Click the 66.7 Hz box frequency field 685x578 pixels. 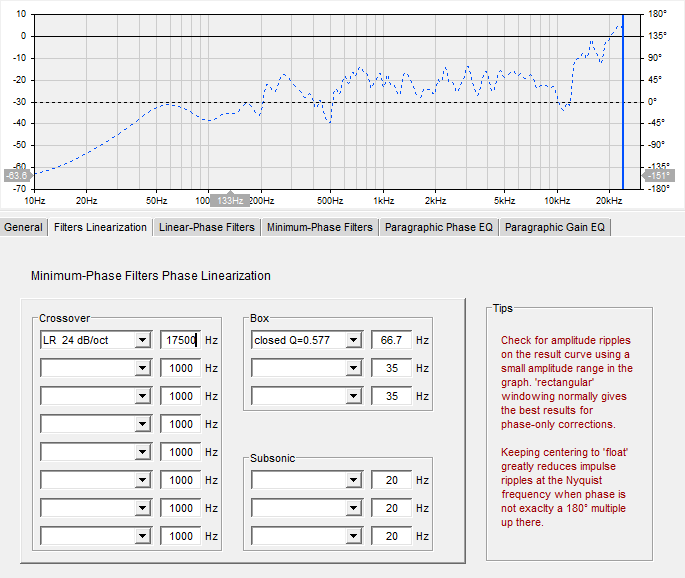click(391, 340)
